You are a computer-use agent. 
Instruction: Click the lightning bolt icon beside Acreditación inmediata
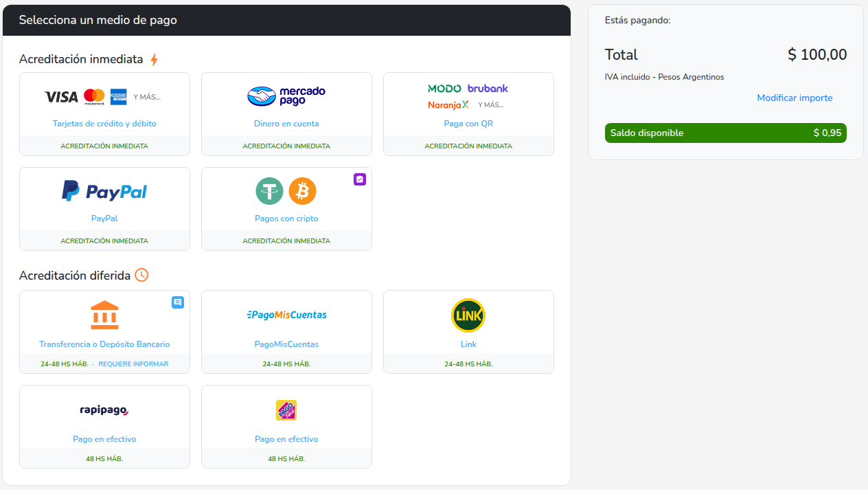(x=154, y=60)
